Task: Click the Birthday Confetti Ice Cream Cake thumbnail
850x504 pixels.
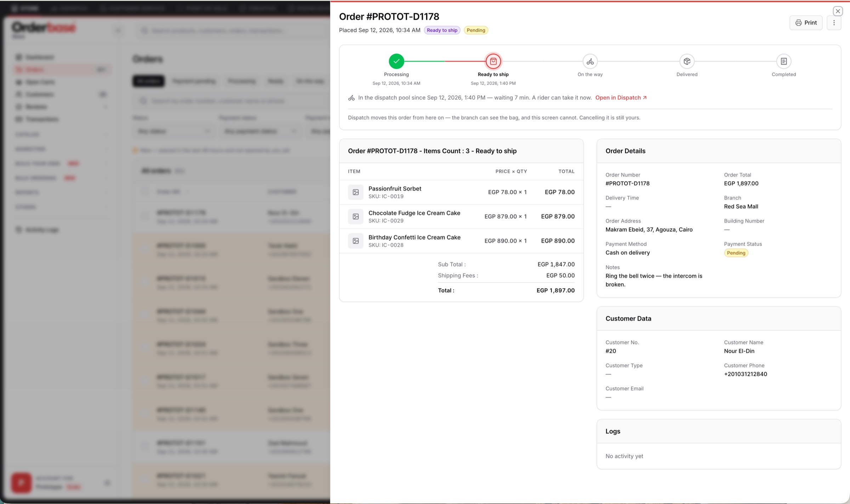Action: pyautogui.click(x=356, y=241)
